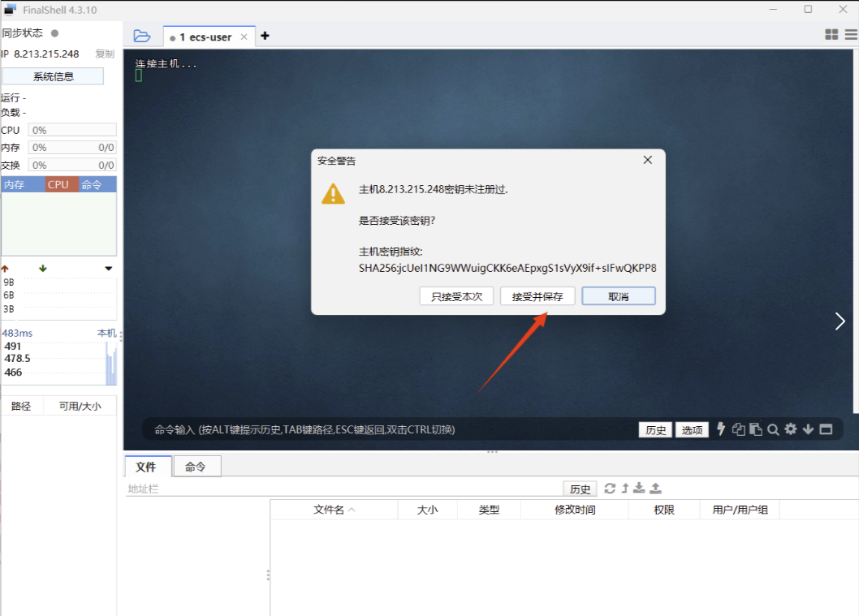Screen dimensions: 859x616
Task: Open terminal search magnifier icon
Action: point(773,429)
